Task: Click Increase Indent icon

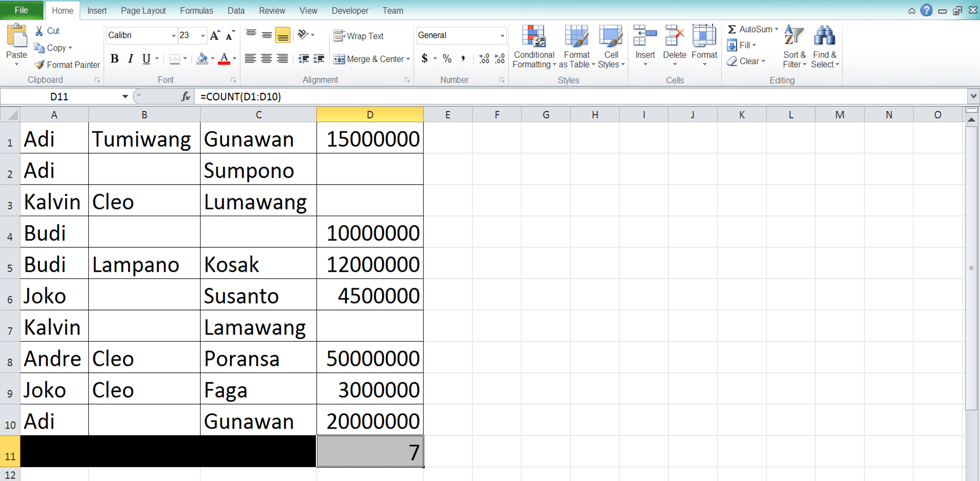Action: 319,59
